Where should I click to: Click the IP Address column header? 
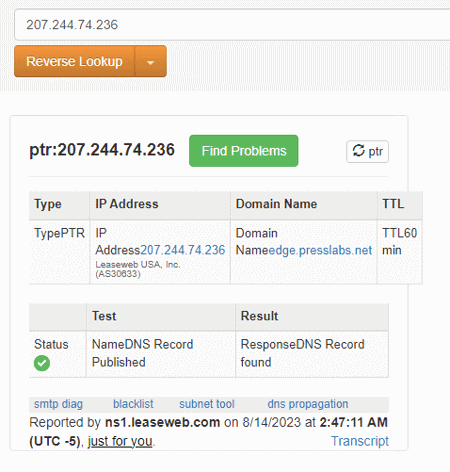(x=160, y=205)
